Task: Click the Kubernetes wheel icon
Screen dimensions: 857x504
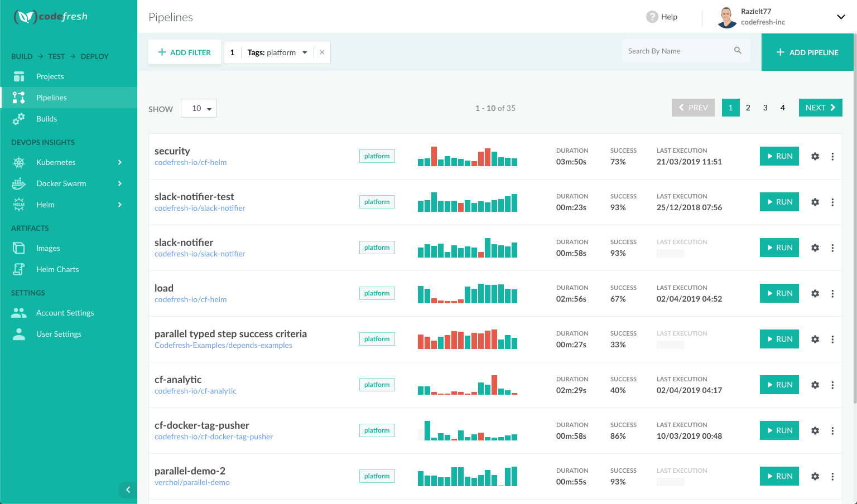Action: pyautogui.click(x=19, y=162)
